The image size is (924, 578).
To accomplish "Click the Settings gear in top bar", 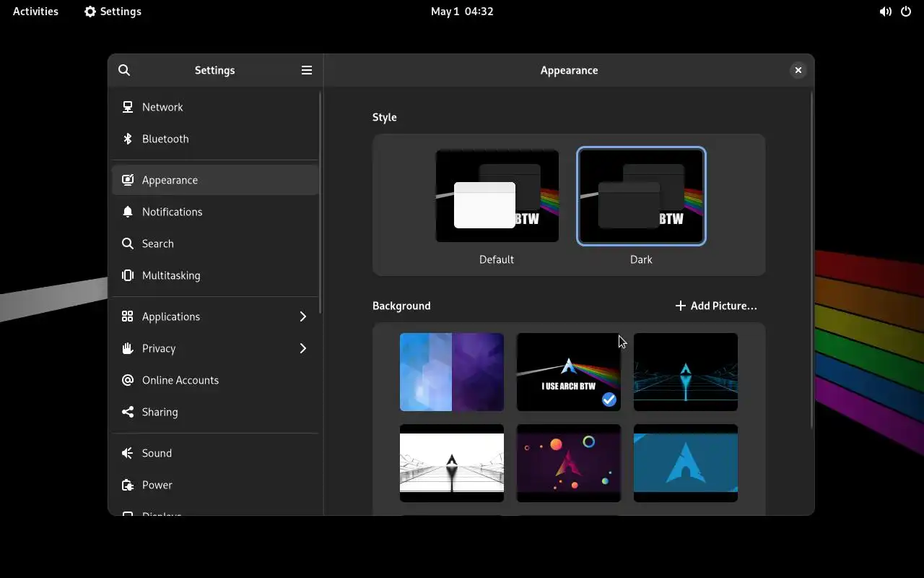I will (90, 12).
